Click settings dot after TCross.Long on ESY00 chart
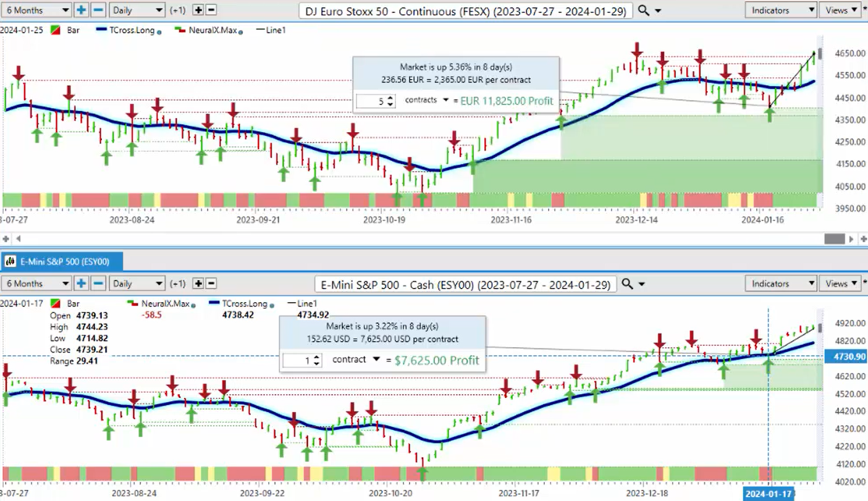 (x=272, y=305)
